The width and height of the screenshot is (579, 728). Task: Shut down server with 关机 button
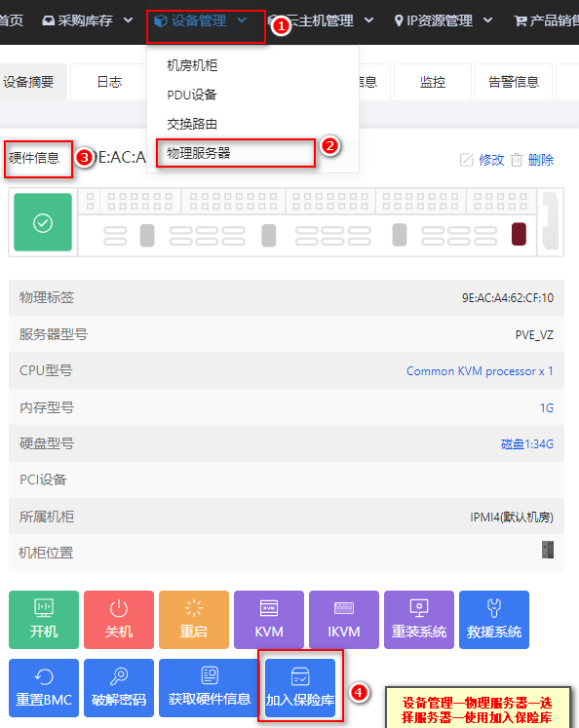[x=119, y=620]
